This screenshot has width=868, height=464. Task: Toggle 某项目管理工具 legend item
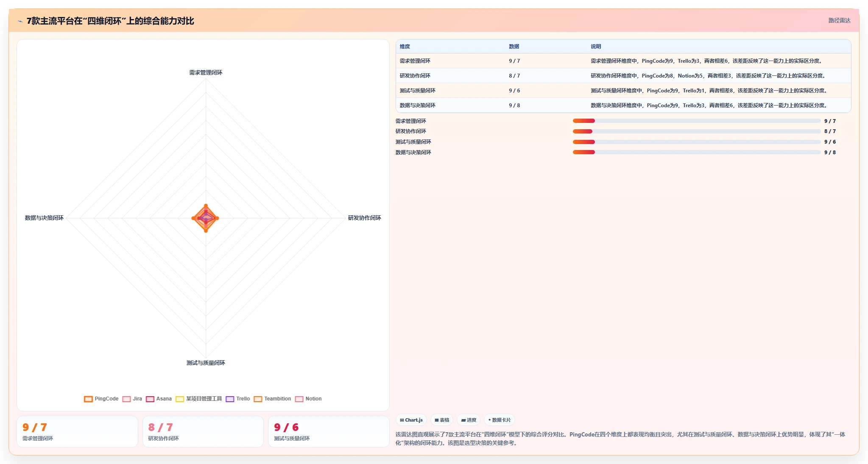tap(198, 399)
